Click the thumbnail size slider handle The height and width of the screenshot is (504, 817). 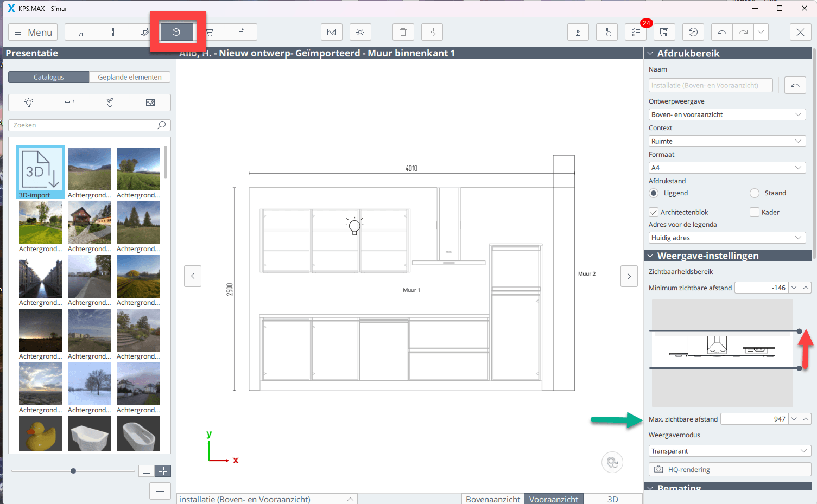[73, 471]
